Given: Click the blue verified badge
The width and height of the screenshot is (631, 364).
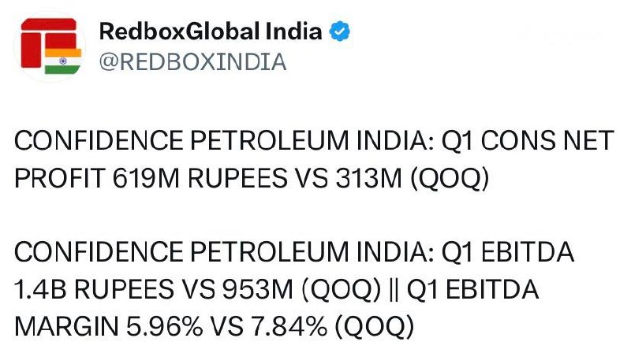Looking at the screenshot, I should point(339,32).
